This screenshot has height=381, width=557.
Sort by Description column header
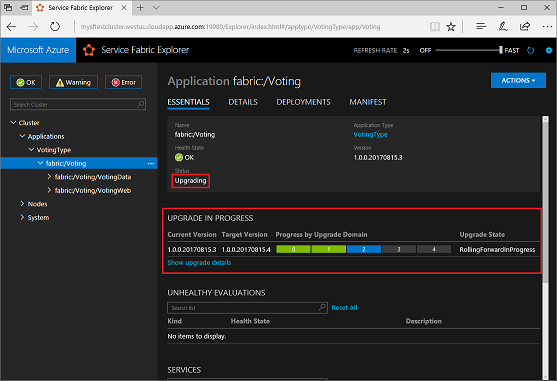[423, 321]
